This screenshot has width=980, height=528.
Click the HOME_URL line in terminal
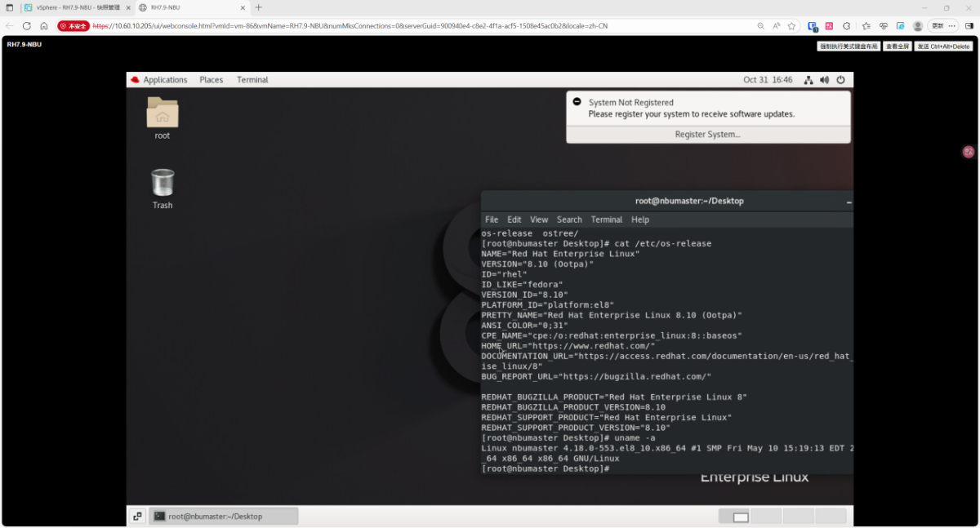click(x=568, y=346)
